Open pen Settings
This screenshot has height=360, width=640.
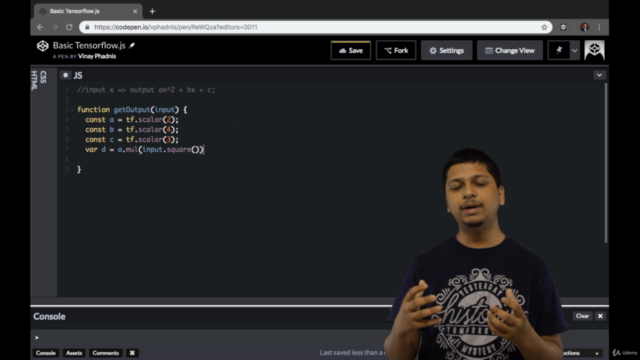click(447, 50)
